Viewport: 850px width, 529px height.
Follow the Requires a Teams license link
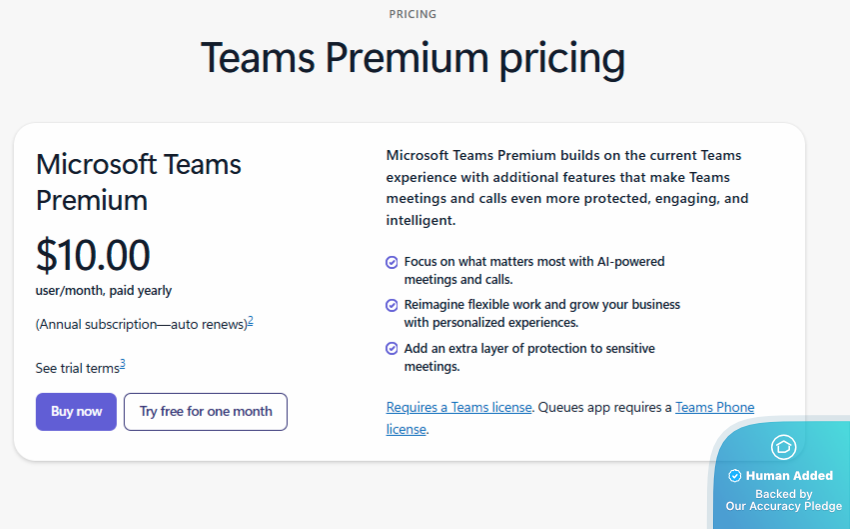click(459, 407)
